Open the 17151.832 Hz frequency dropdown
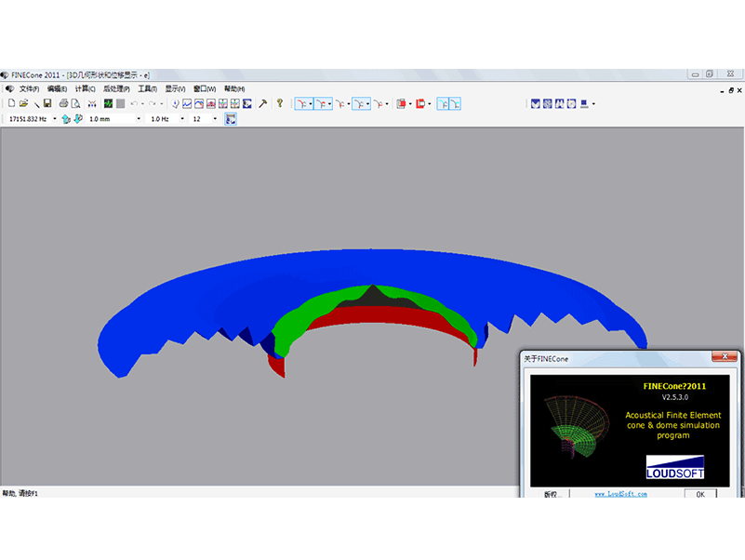 tap(55, 119)
